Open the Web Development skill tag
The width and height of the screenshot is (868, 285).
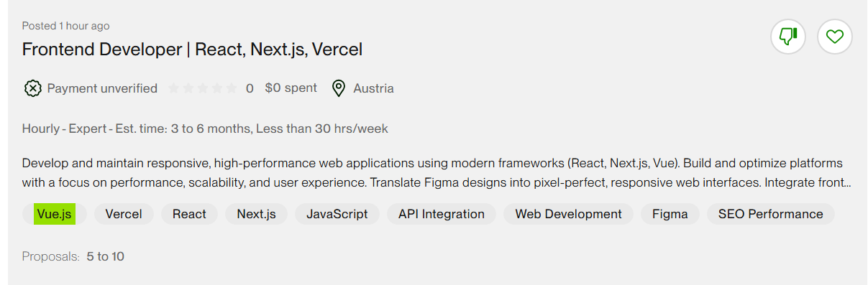pos(568,214)
